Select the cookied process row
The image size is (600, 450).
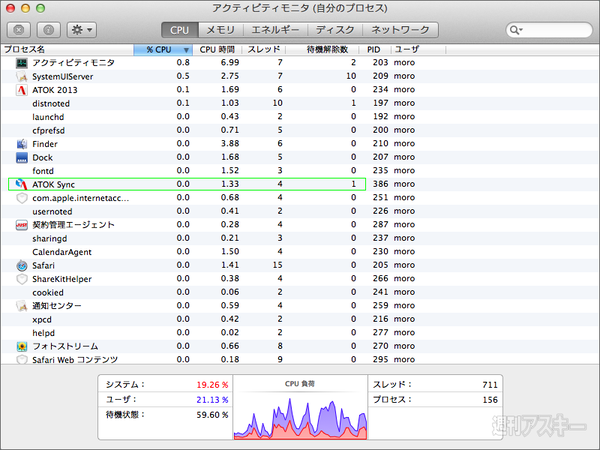click(x=300, y=292)
